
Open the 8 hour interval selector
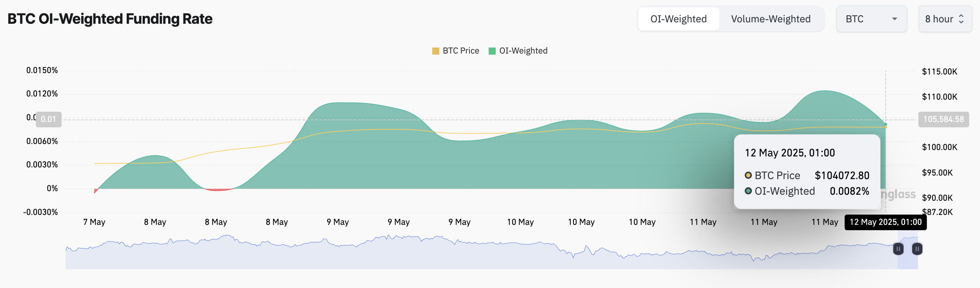tap(945, 19)
